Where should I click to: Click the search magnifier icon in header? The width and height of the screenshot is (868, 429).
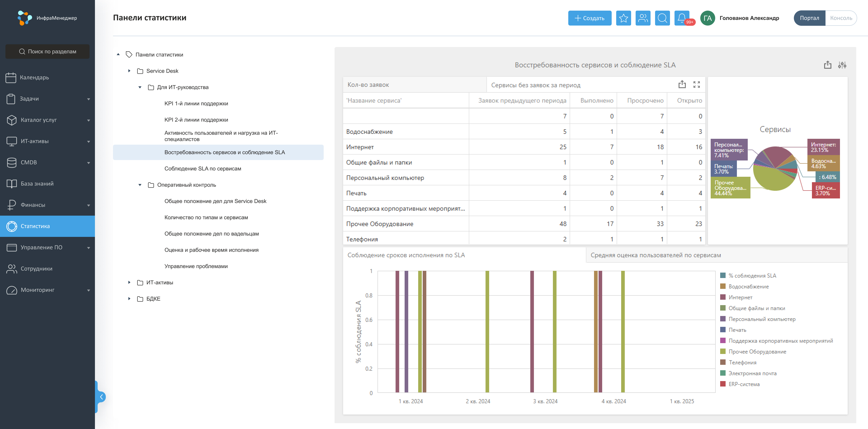point(662,18)
